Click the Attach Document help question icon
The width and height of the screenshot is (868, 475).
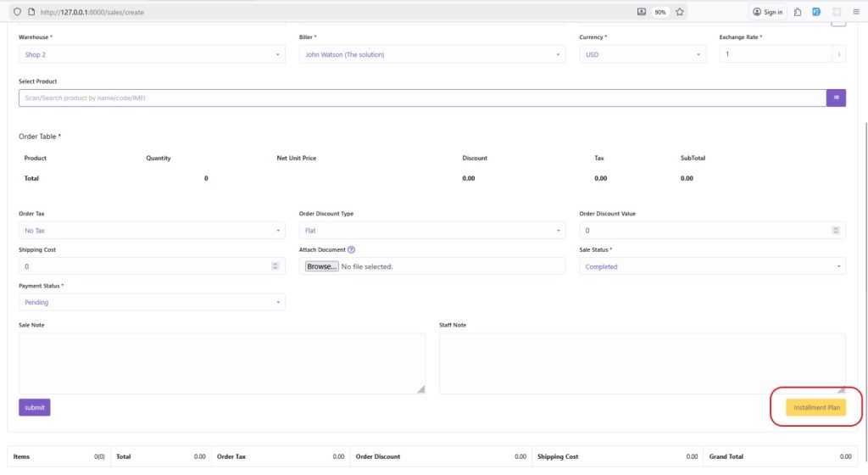pos(351,250)
